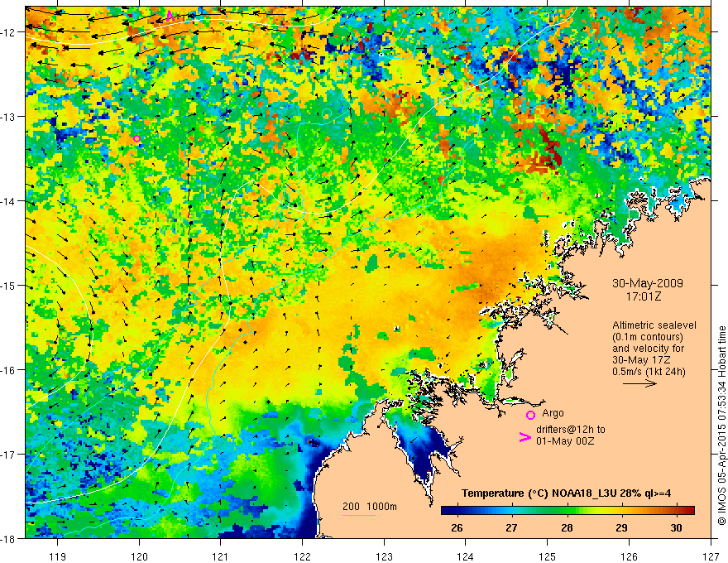Click the longitude axis label '127'
The height and width of the screenshot is (563, 728).
coord(711,556)
